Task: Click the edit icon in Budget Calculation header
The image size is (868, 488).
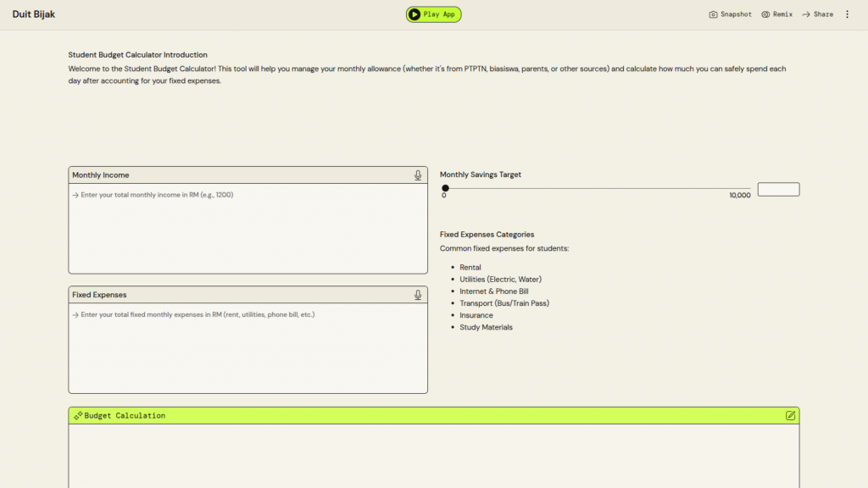Action: tap(790, 416)
